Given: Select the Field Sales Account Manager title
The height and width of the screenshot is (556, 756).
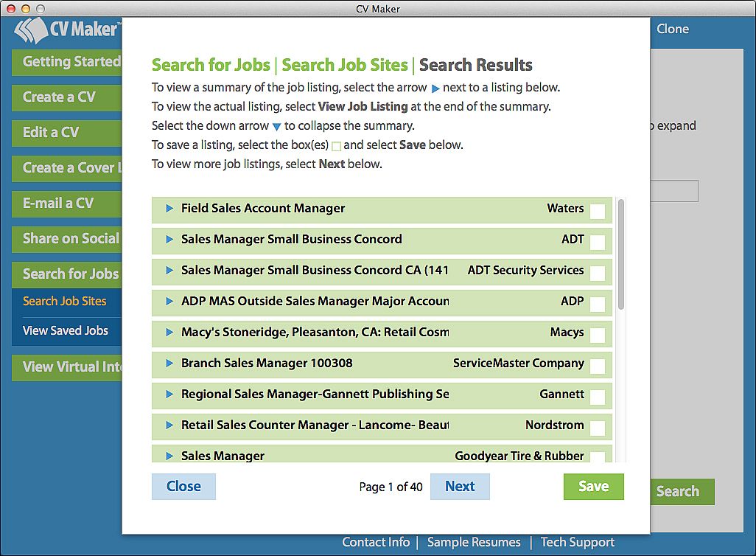Looking at the screenshot, I should point(263,209).
